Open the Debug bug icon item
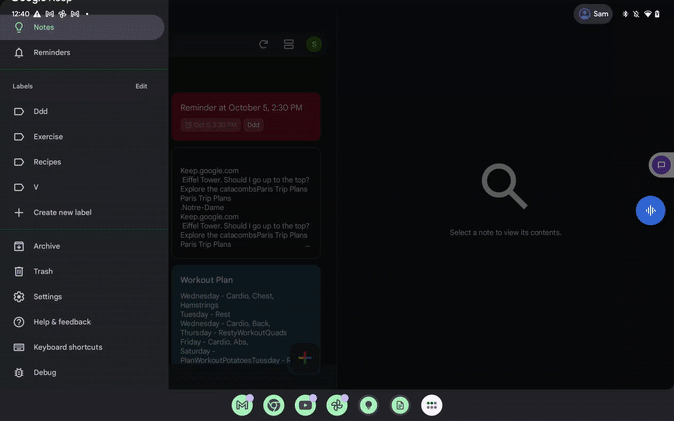Viewport: 674px width, 421px height. click(x=19, y=373)
